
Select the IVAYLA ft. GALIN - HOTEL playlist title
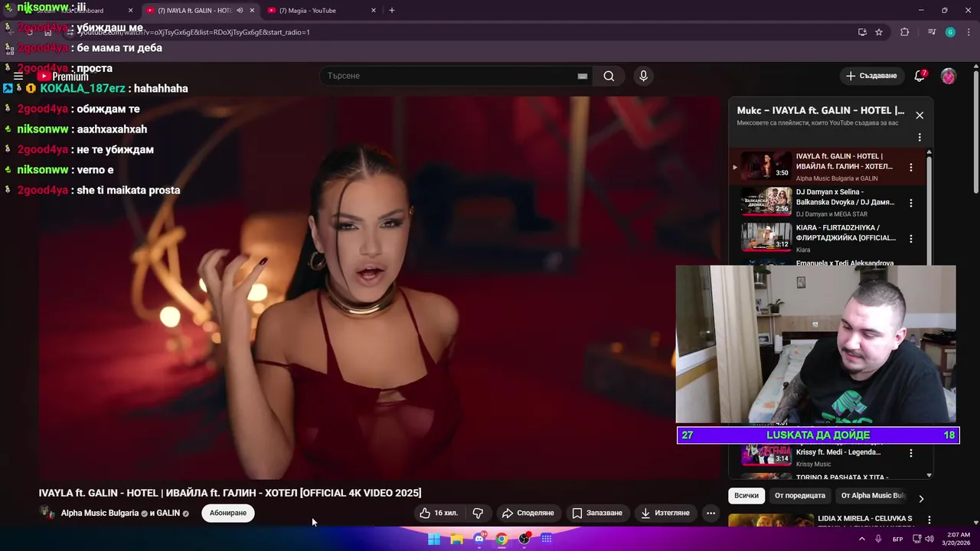tap(844, 161)
